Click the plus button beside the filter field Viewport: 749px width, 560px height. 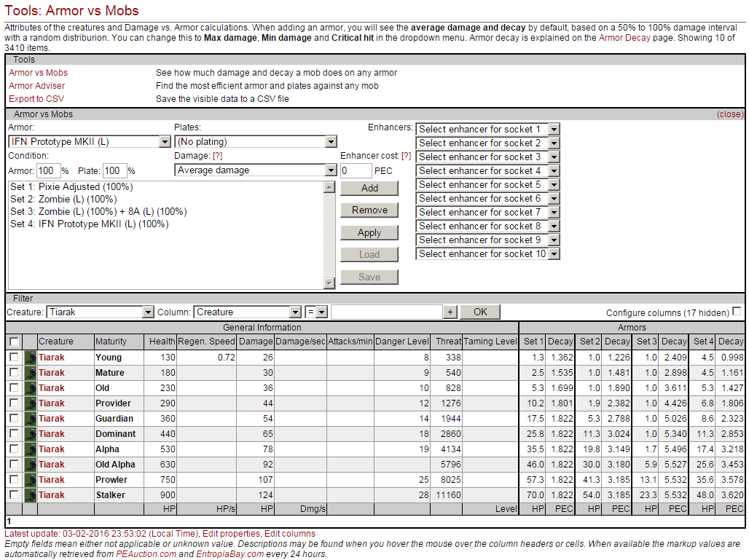(x=450, y=312)
